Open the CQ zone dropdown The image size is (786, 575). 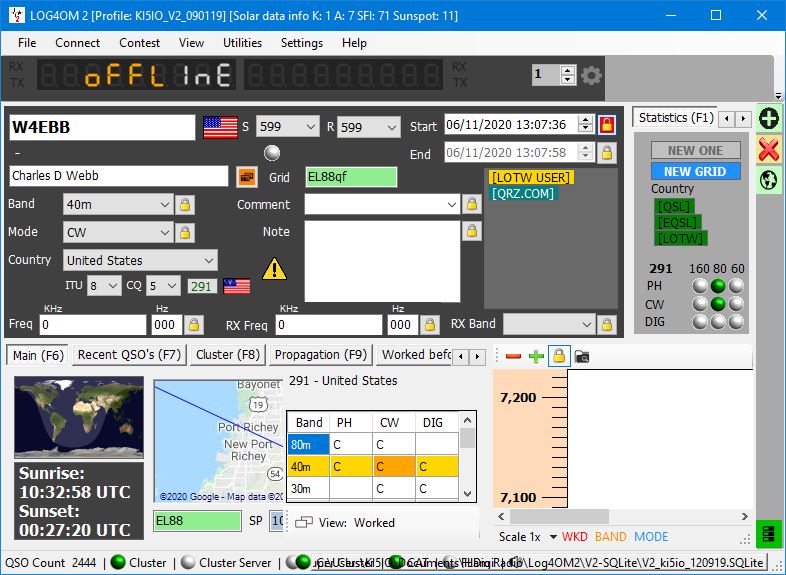[172, 286]
